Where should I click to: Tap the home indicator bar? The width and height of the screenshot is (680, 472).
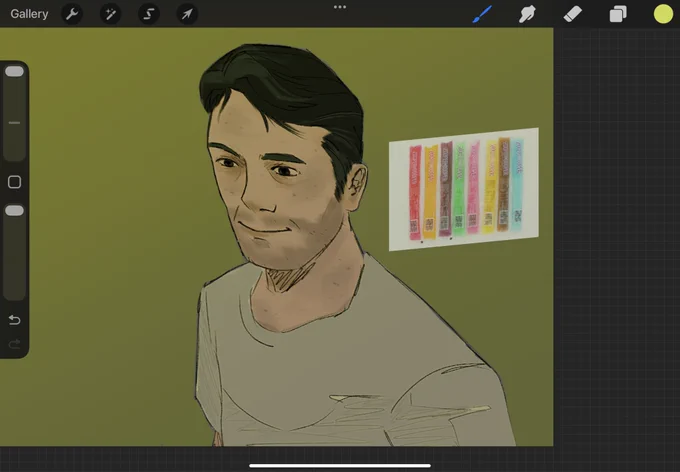click(x=340, y=466)
